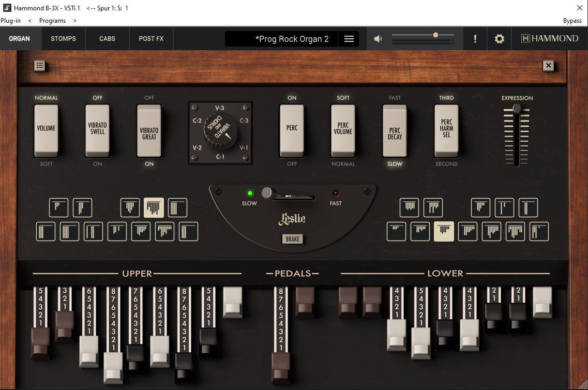
Task: Flip the PERC DECAY switch
Action: (395, 130)
